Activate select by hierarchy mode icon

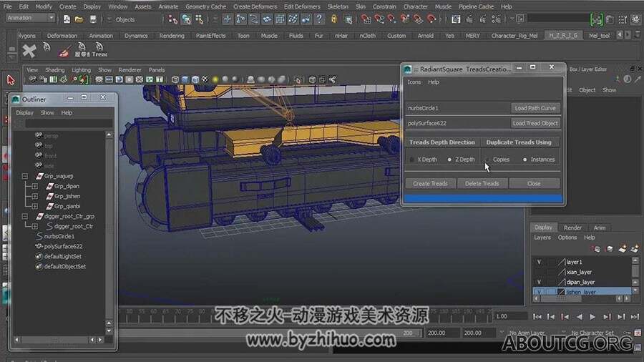[173, 19]
